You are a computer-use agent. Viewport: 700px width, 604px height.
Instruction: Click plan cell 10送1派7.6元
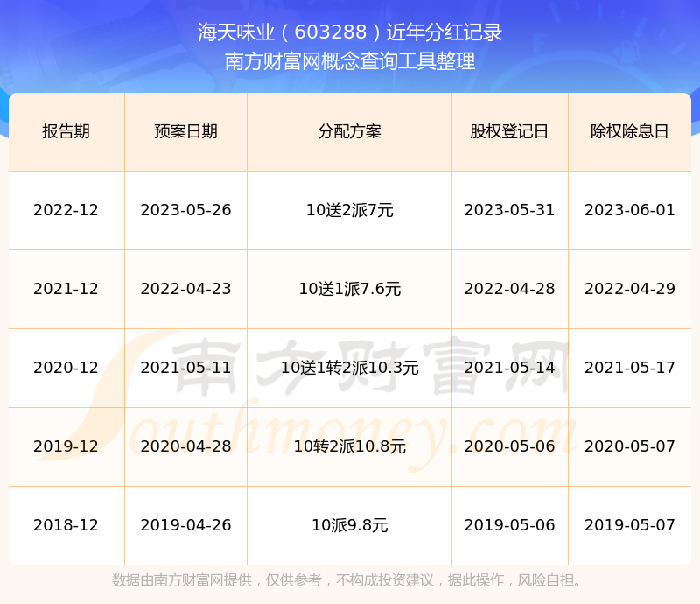tap(349, 289)
